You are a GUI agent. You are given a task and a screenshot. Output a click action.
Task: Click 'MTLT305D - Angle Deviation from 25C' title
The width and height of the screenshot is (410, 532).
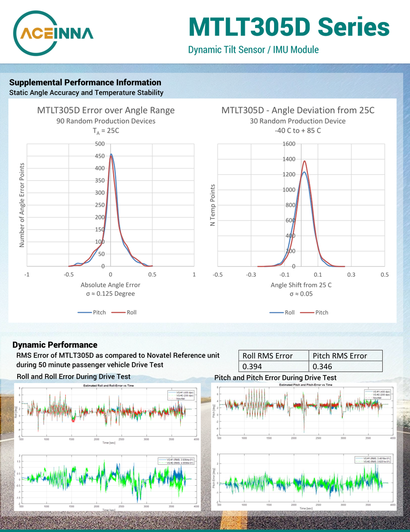[298, 110]
